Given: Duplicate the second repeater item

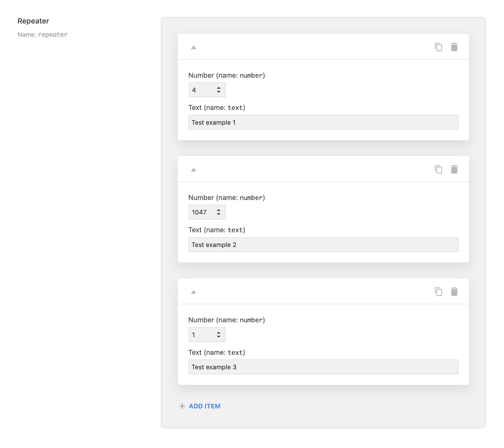Looking at the screenshot, I should [x=438, y=169].
